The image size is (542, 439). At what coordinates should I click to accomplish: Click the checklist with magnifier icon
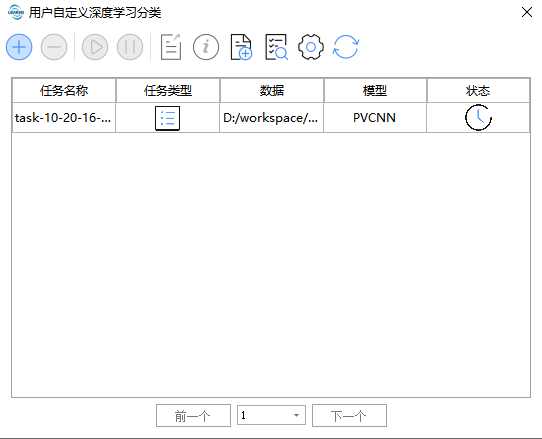coord(276,47)
